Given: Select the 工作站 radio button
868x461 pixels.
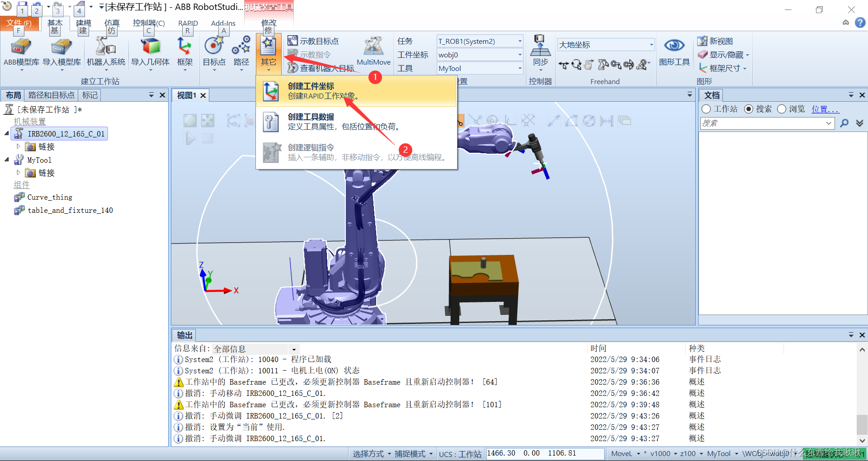Looking at the screenshot, I should [706, 109].
